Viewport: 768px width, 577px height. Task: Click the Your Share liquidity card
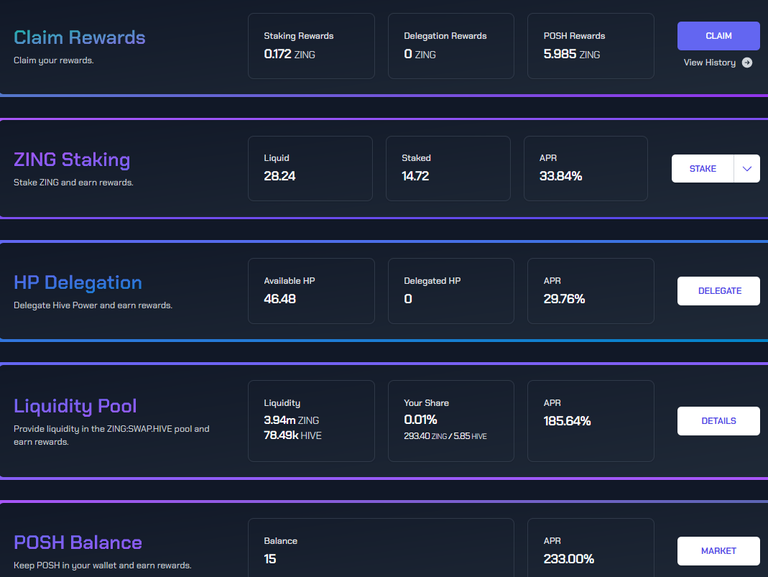451,421
